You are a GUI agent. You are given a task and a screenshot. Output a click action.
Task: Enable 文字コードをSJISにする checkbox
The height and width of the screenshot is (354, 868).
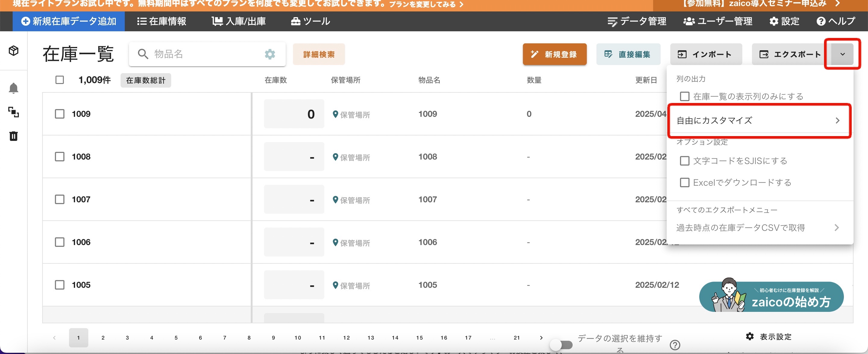[684, 161]
